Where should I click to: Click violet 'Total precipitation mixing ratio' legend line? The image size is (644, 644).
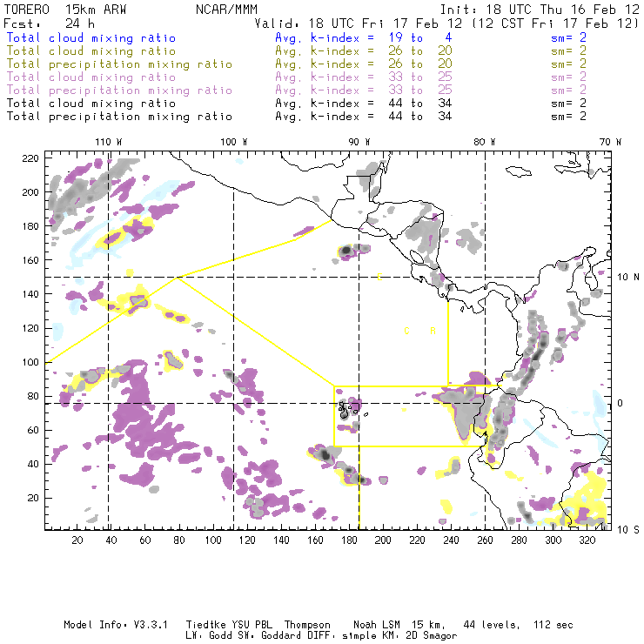[x=119, y=91]
